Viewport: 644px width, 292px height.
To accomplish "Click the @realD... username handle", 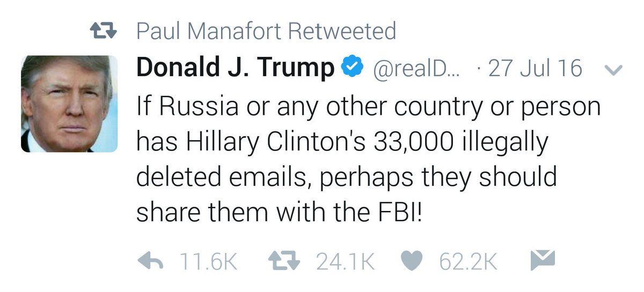I will (x=412, y=69).
